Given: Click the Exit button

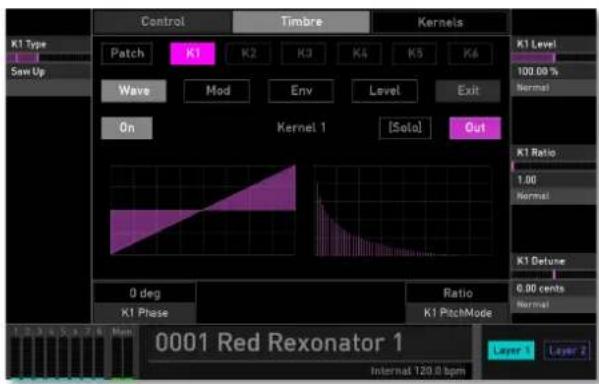Looking at the screenshot, I should click(x=468, y=91).
